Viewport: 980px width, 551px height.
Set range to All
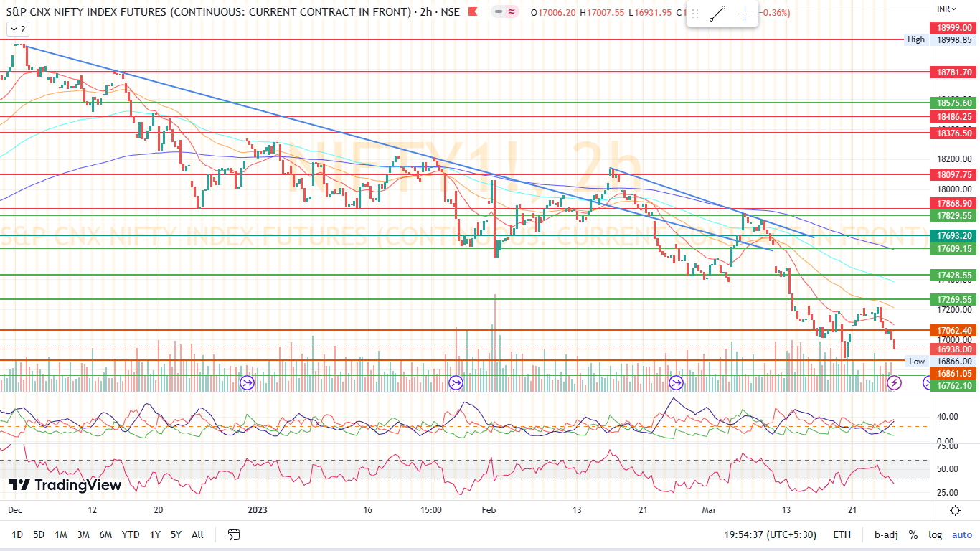pyautogui.click(x=198, y=534)
